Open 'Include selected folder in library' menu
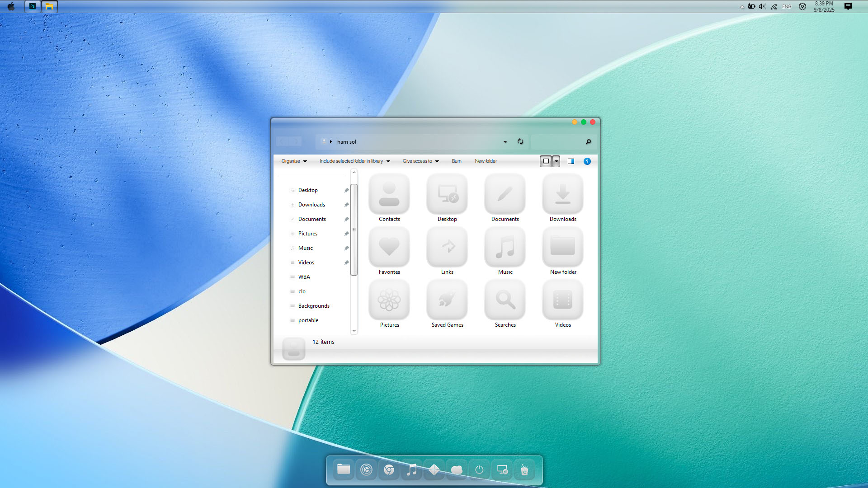 (x=354, y=161)
